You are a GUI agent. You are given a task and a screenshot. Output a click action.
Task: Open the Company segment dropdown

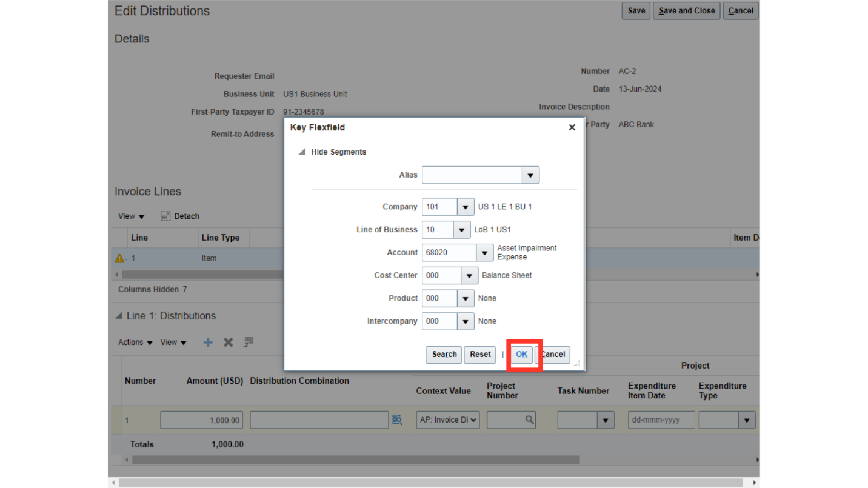[466, 207]
